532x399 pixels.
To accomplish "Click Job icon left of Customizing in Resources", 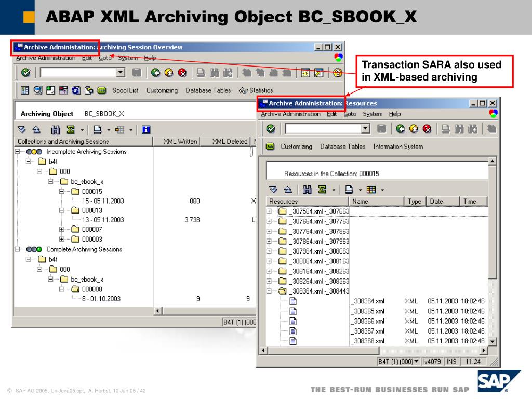I will click(x=270, y=147).
